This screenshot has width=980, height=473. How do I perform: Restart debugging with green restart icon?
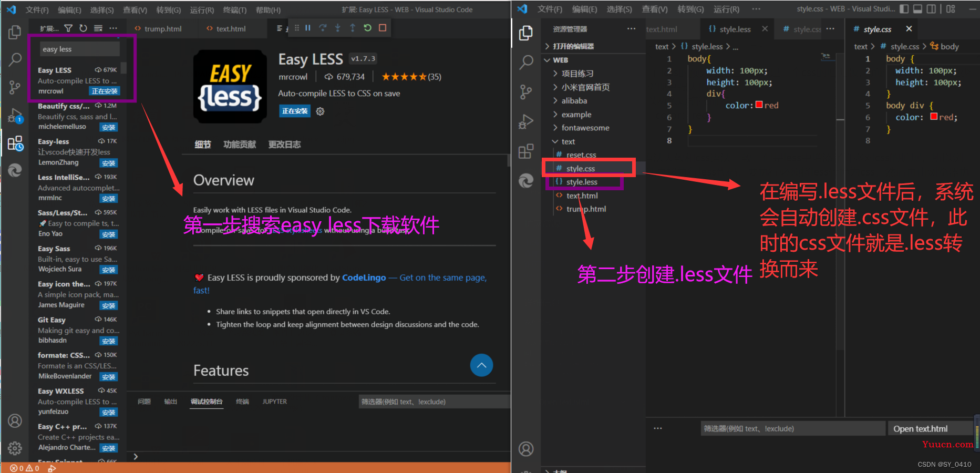pyautogui.click(x=367, y=28)
